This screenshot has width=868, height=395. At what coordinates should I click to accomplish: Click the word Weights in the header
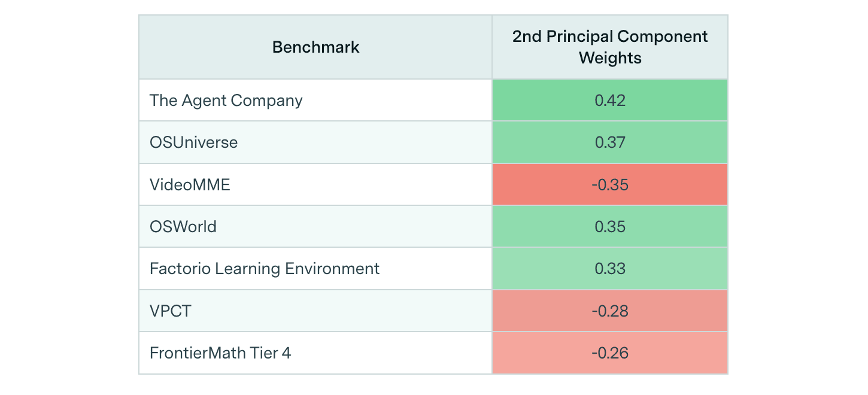click(x=610, y=58)
